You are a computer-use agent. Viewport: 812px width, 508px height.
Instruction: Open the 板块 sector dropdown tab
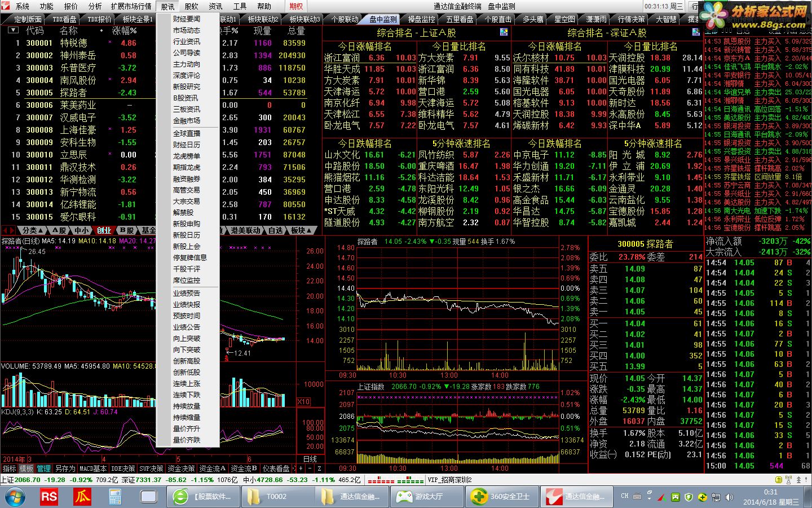pyautogui.click(x=301, y=230)
